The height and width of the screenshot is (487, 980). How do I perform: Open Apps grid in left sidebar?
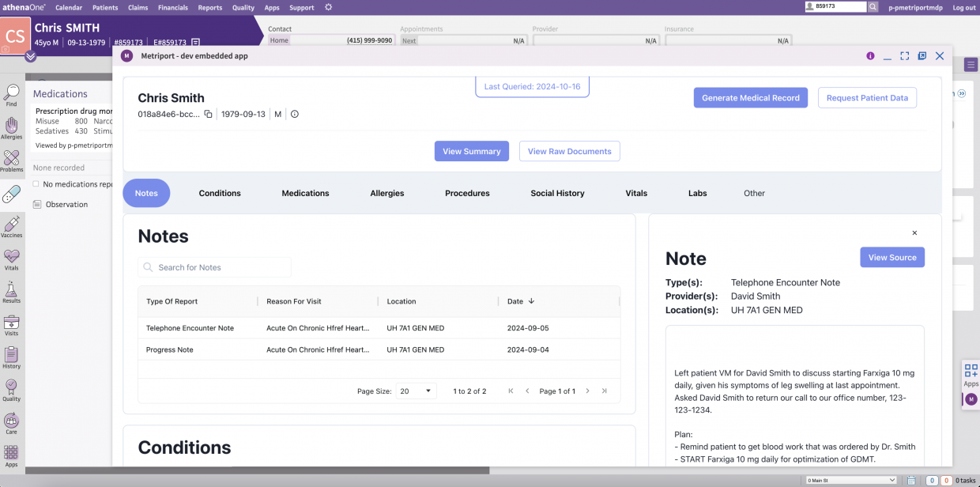[11, 456]
